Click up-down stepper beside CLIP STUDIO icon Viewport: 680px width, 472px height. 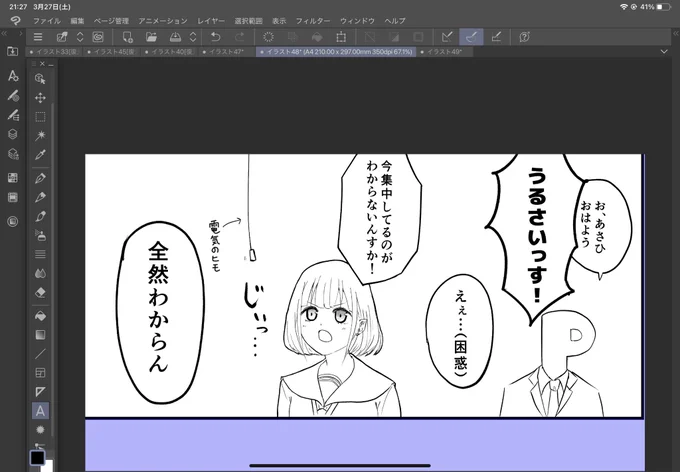pyautogui.click(x=80, y=37)
